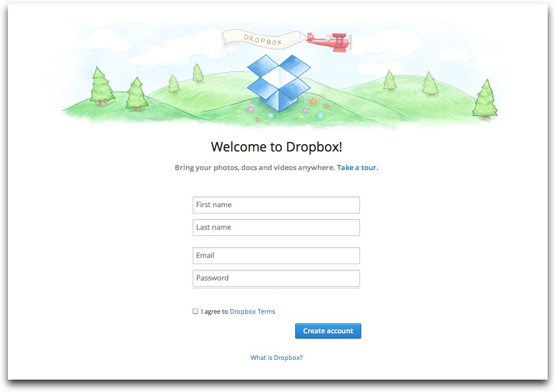Click the large pine tree at far right
The image size is (555, 392).
coord(485,99)
